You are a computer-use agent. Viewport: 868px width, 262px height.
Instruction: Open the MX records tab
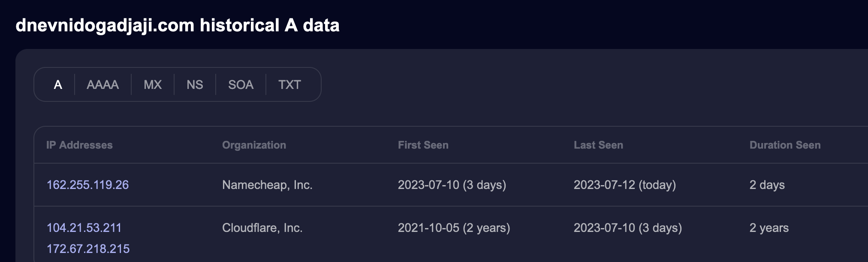click(153, 85)
